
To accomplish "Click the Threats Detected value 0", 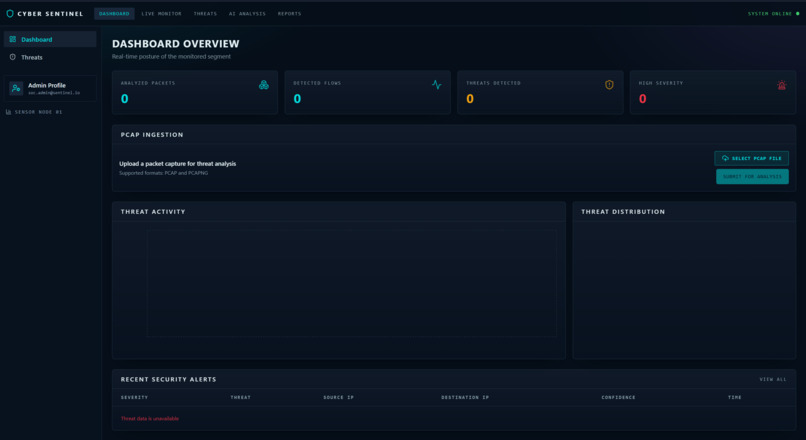I will [470, 99].
